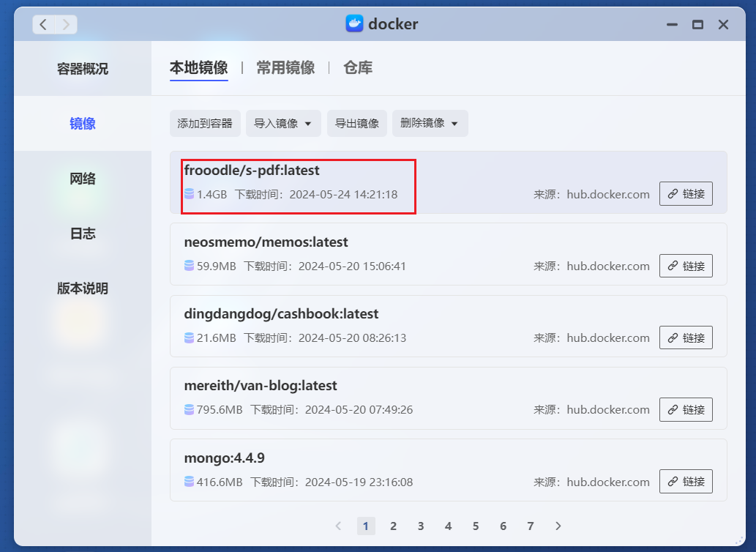Switch to the 常用镜像 tab
This screenshot has width=756, height=552.
click(x=285, y=67)
